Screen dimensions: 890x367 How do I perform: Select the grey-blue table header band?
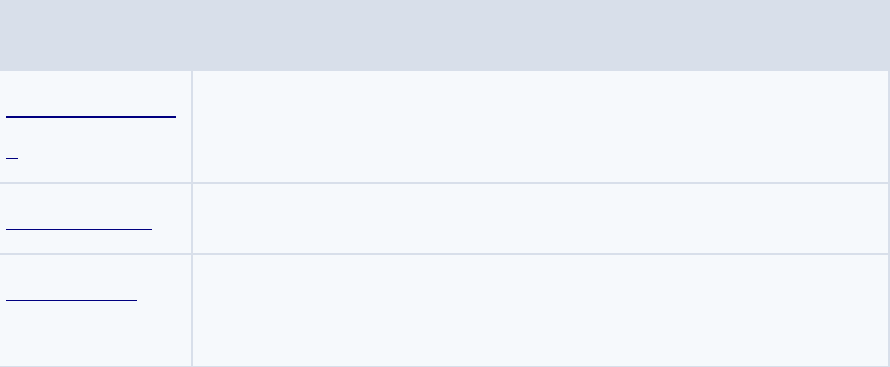click(x=445, y=35)
